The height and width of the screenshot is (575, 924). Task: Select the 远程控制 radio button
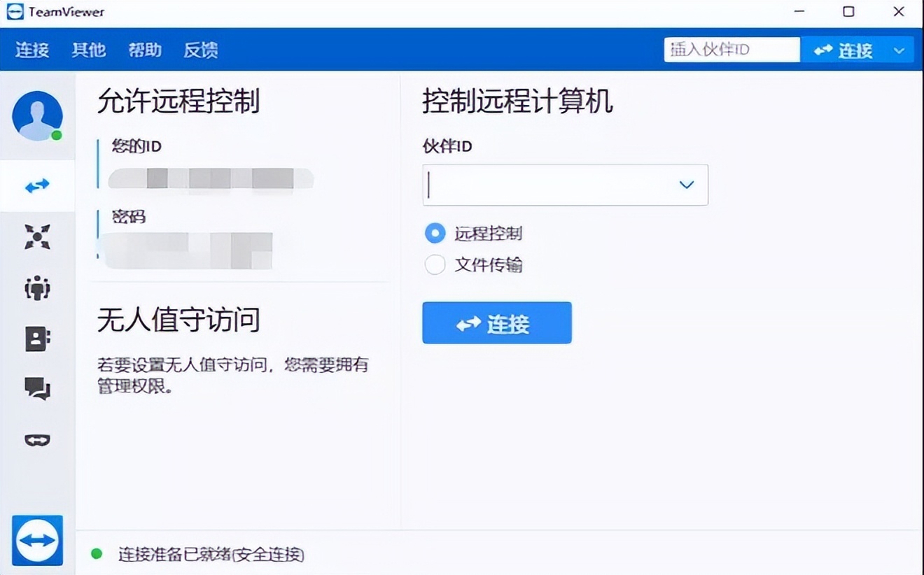(x=435, y=233)
